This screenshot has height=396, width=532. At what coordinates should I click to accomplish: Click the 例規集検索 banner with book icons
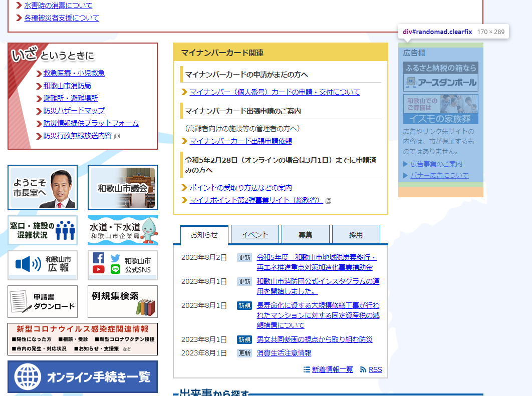[122, 301]
